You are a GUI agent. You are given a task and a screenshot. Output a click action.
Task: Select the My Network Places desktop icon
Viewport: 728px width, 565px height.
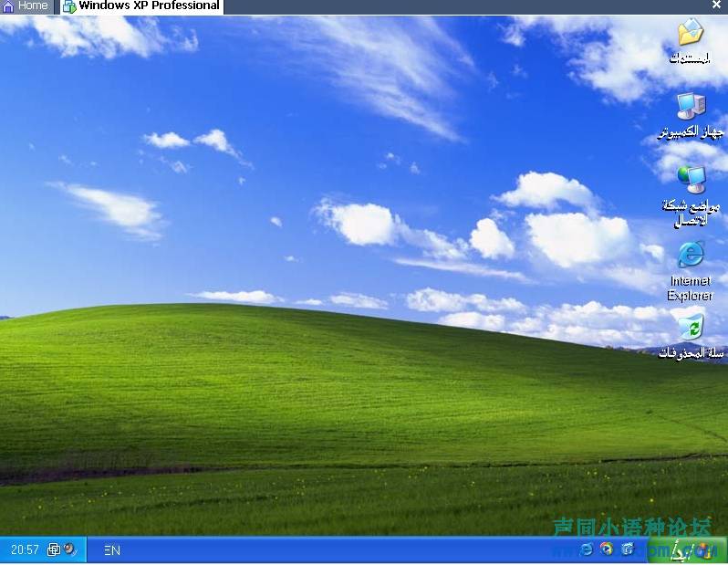click(x=691, y=195)
